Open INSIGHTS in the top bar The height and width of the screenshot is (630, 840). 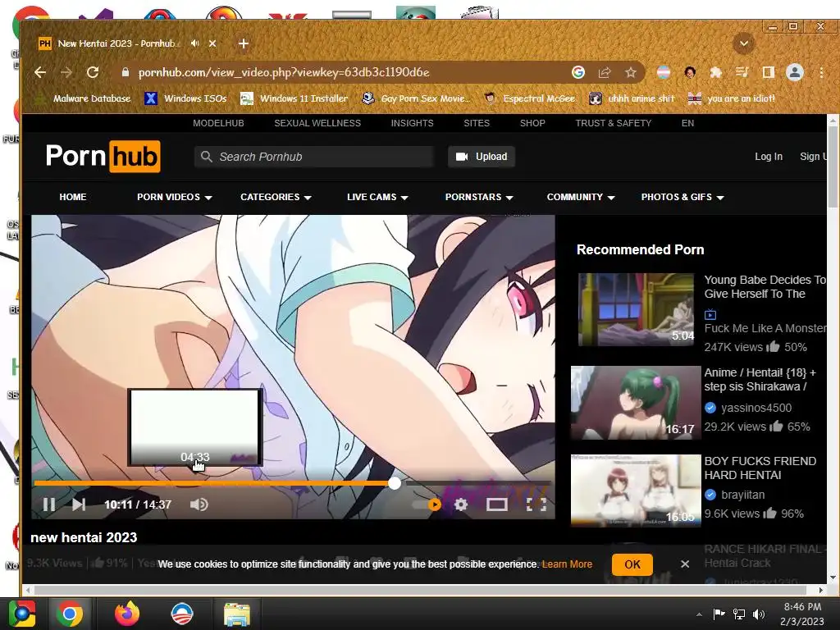[413, 123]
